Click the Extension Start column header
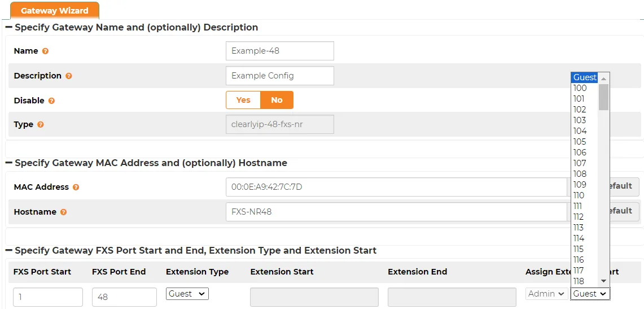 (282, 272)
